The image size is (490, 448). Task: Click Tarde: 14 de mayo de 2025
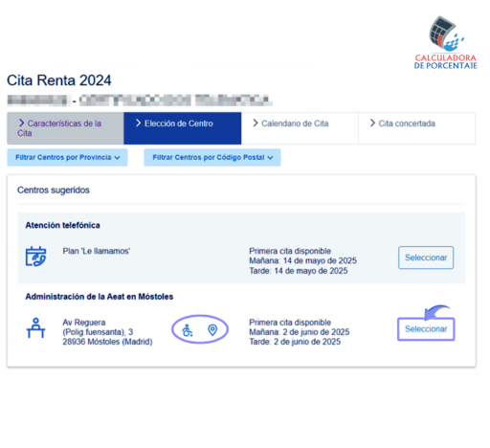(x=299, y=271)
